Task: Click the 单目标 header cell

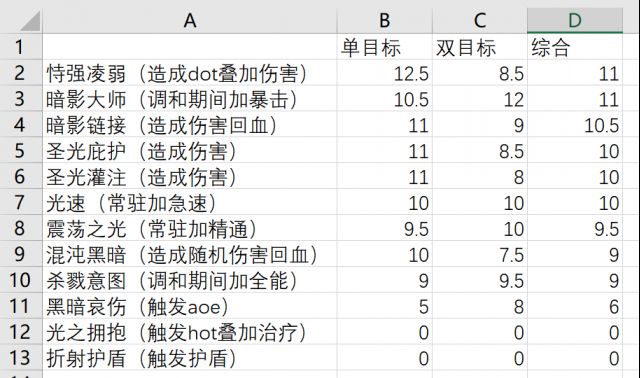Action: [x=384, y=47]
